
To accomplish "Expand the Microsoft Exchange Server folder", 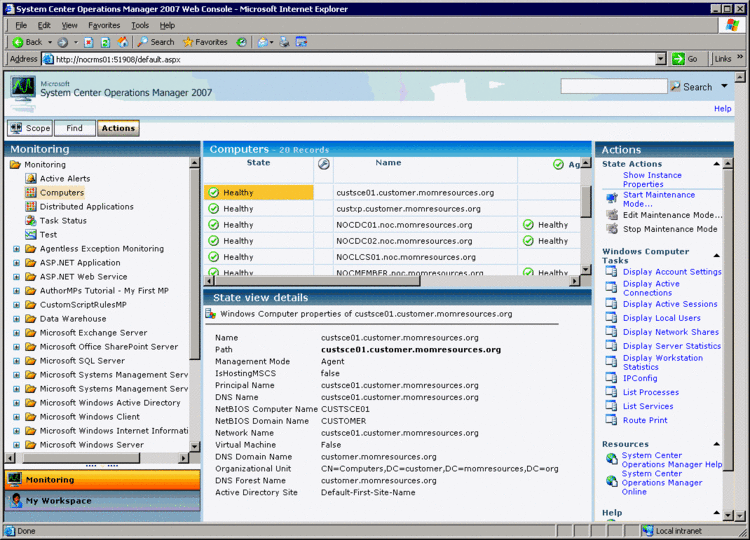I will pyautogui.click(x=16, y=332).
